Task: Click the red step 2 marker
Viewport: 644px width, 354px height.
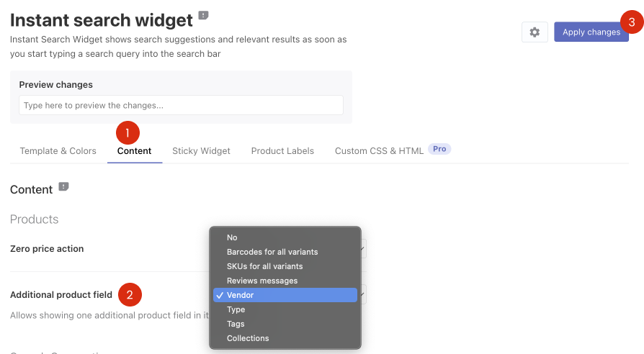Action: point(130,294)
